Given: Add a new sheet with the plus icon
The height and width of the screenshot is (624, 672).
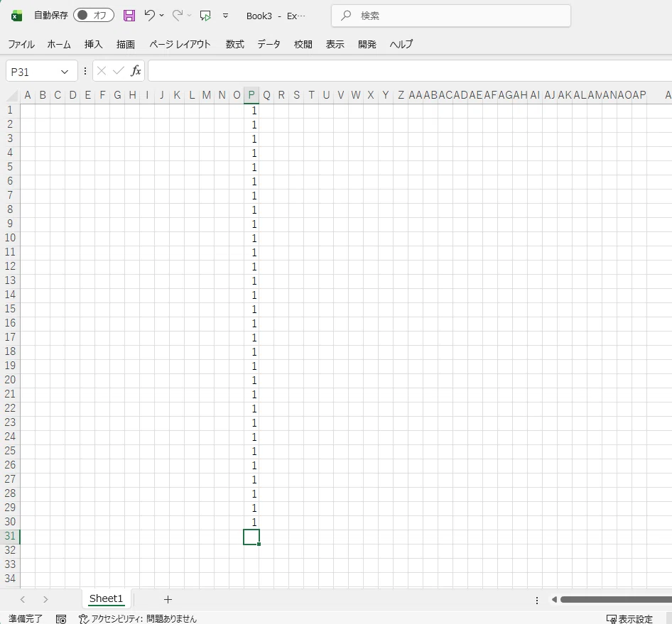Looking at the screenshot, I should 168,599.
